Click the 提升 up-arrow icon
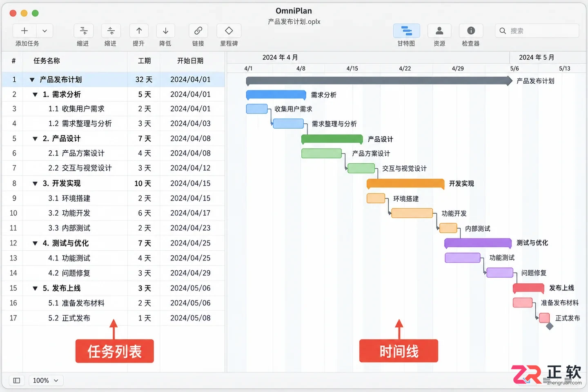 [139, 31]
